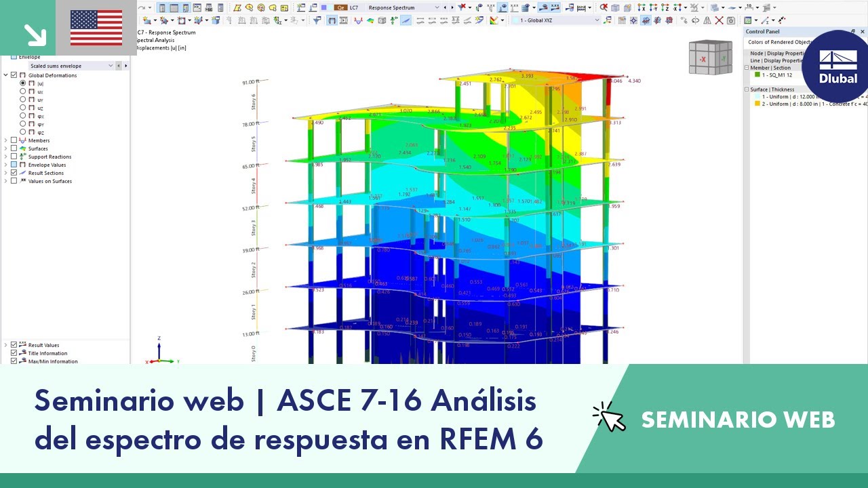Go to previous load case arrow
The image size is (868, 488).
point(445,7)
